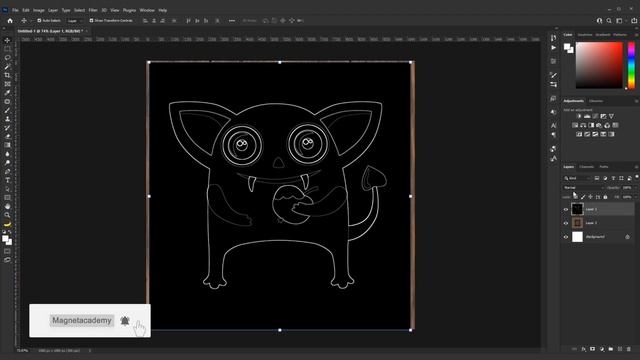Image resolution: width=640 pixels, height=360 pixels.
Task: Toggle Show Transform Controls checkbox
Action: 91,20
